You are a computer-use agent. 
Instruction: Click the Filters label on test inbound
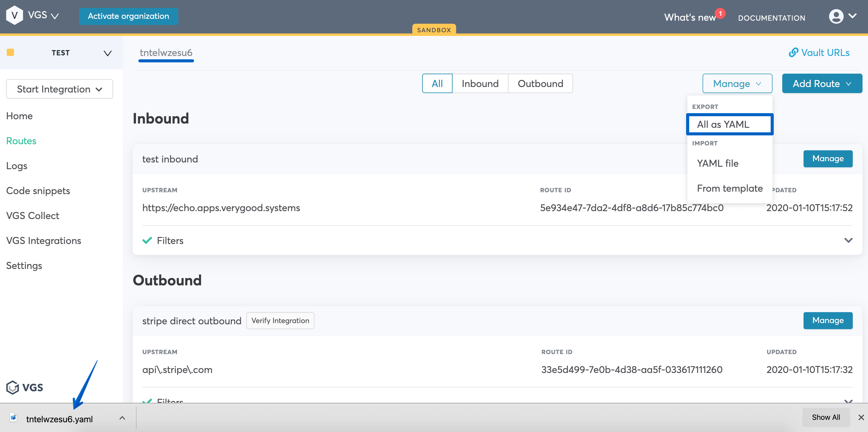(170, 240)
